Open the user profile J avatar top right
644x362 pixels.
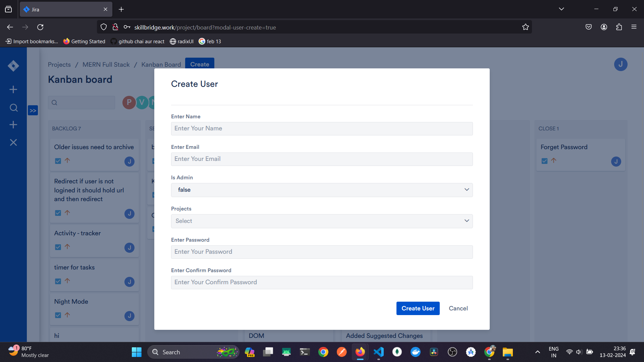(x=621, y=64)
